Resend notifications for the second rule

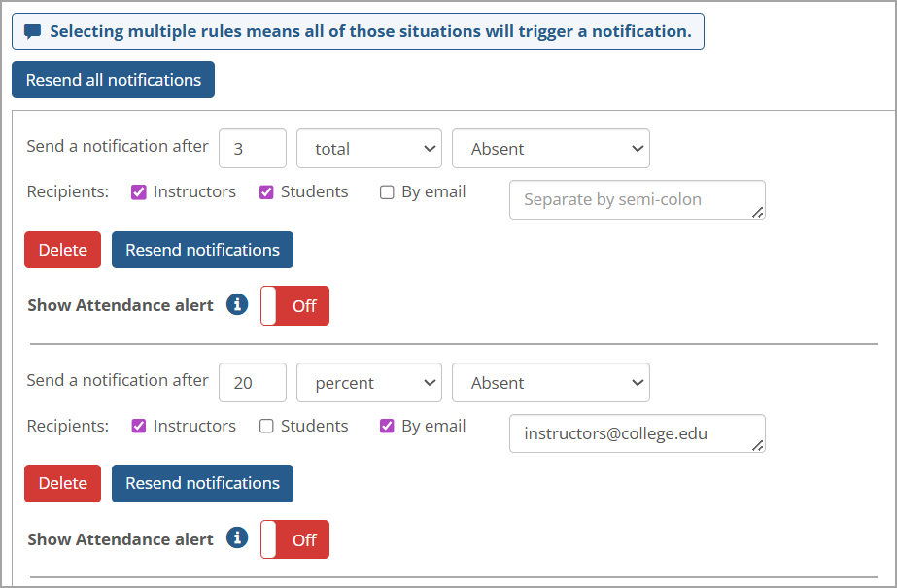pyautogui.click(x=202, y=483)
